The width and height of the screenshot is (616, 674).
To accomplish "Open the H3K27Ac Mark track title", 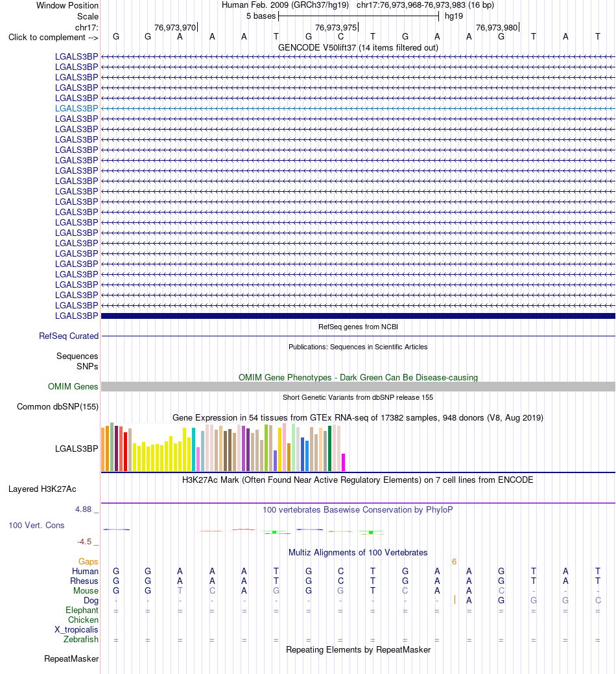I will pos(358,480).
